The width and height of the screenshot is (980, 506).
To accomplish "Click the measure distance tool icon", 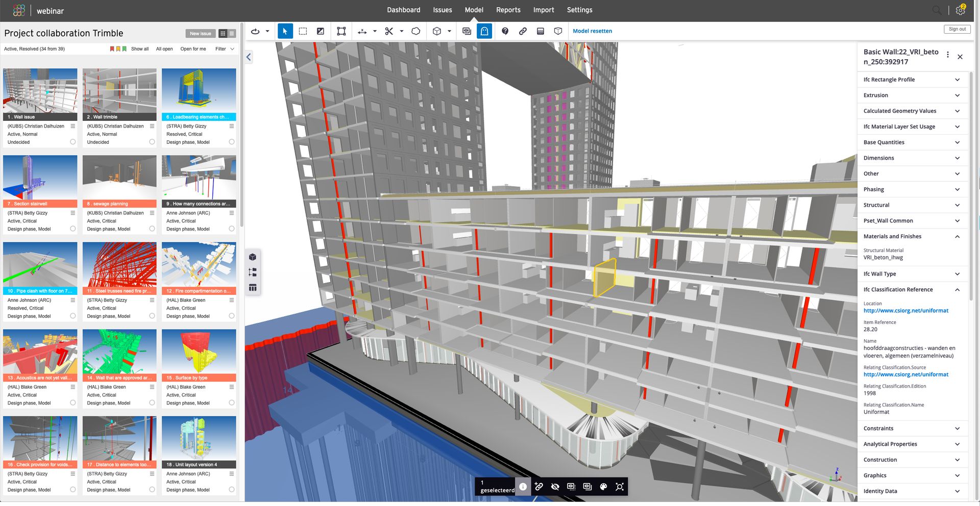I will [x=362, y=31].
